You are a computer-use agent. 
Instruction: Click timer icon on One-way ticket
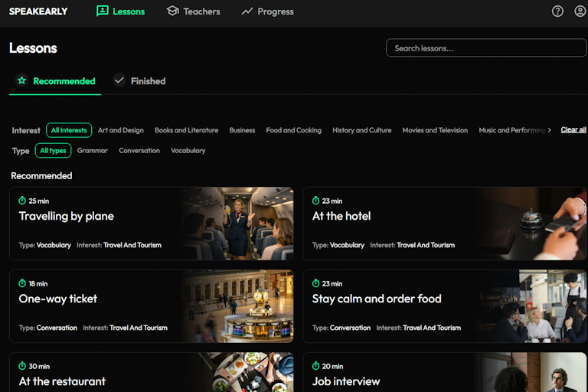coord(22,283)
